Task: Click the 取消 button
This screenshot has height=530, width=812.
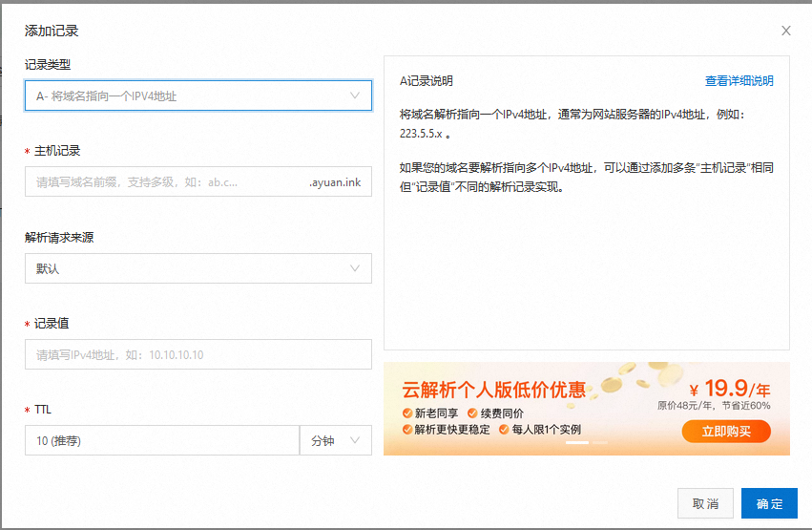Action: click(706, 503)
